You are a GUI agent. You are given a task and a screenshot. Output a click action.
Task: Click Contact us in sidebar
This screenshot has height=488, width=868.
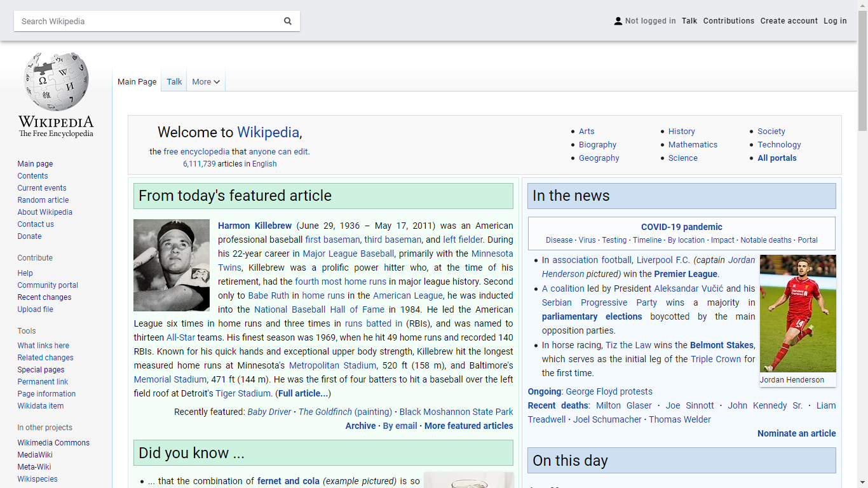[x=36, y=224]
